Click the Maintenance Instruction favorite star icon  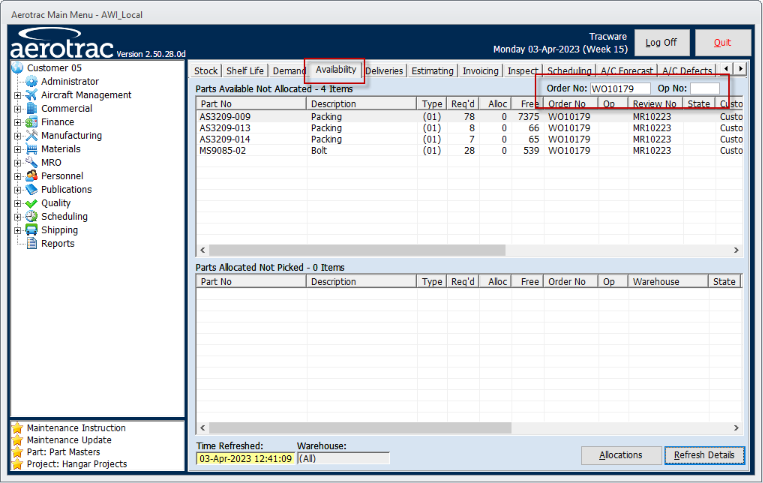click(x=17, y=427)
